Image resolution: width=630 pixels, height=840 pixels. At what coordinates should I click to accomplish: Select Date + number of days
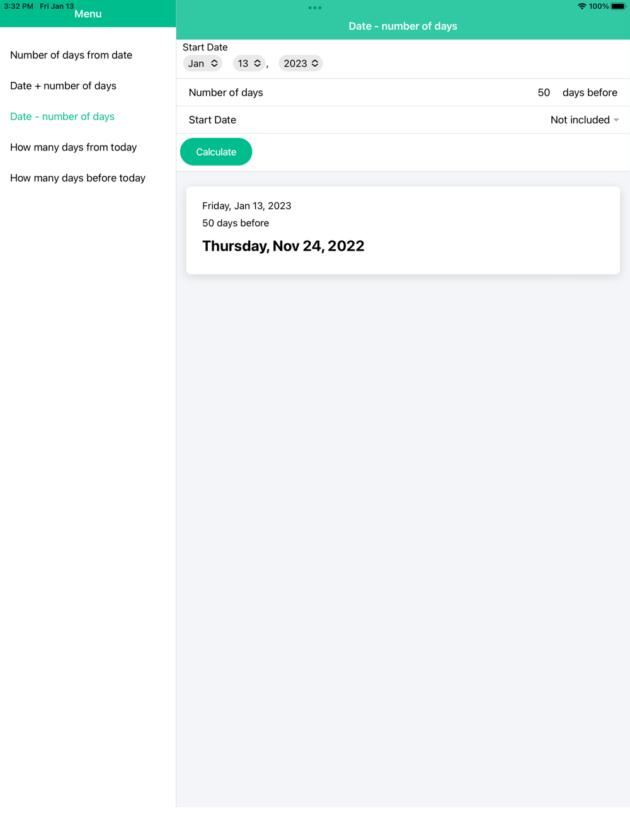pyautogui.click(x=63, y=86)
